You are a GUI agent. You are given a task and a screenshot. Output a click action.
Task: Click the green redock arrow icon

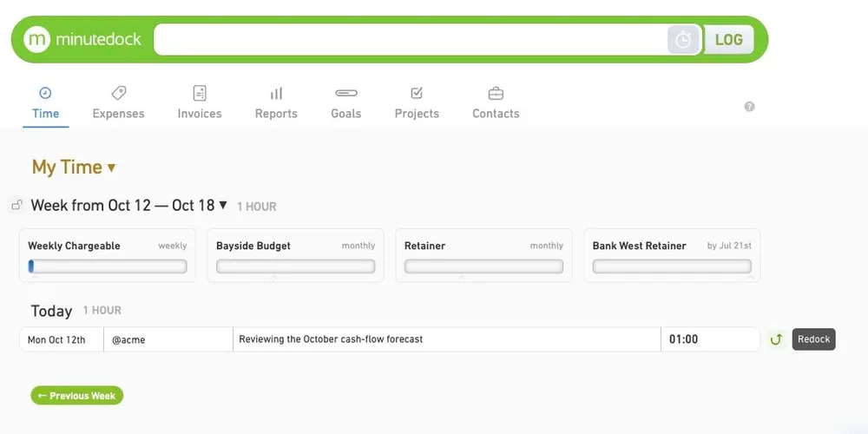(x=776, y=339)
